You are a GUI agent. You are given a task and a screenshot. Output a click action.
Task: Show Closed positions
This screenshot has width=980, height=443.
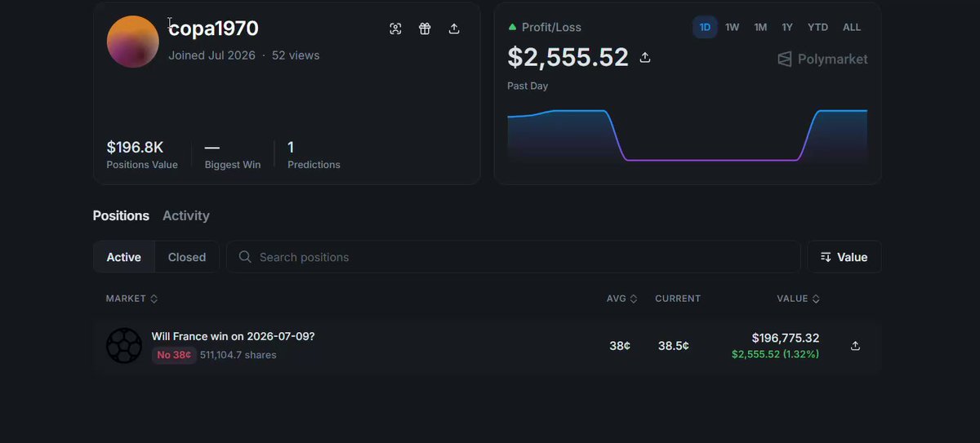click(187, 257)
